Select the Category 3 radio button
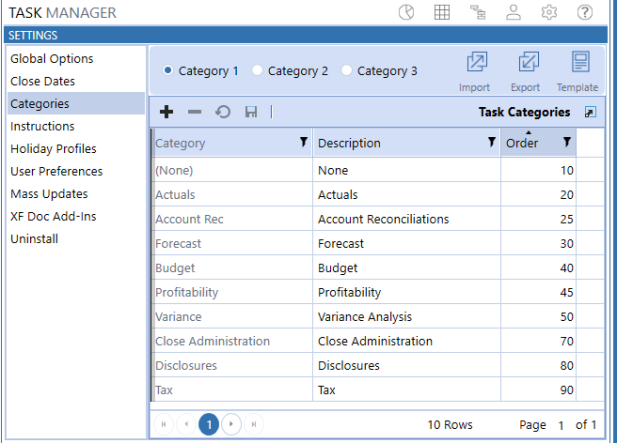Viewport: 617px width, 443px height. coord(346,70)
